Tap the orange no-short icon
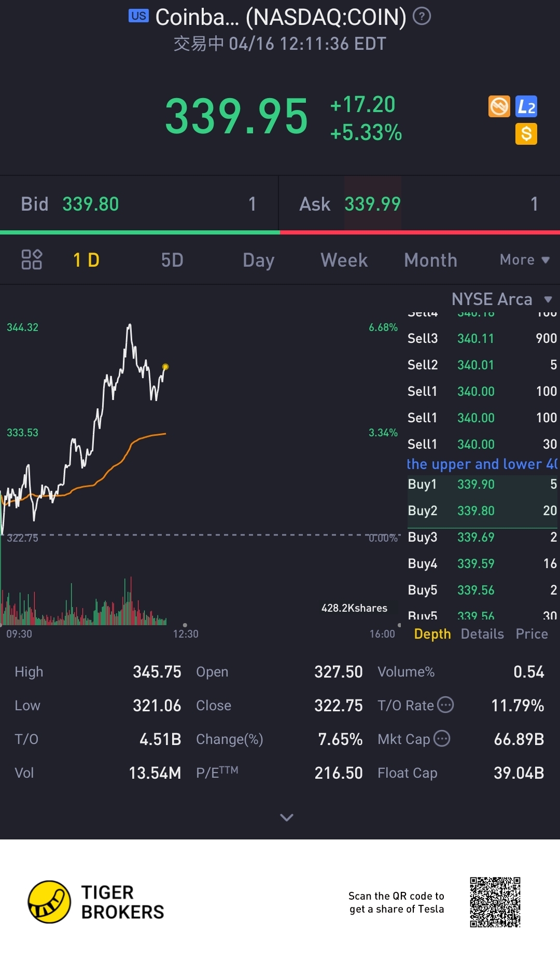The height and width of the screenshot is (965, 560). [499, 106]
